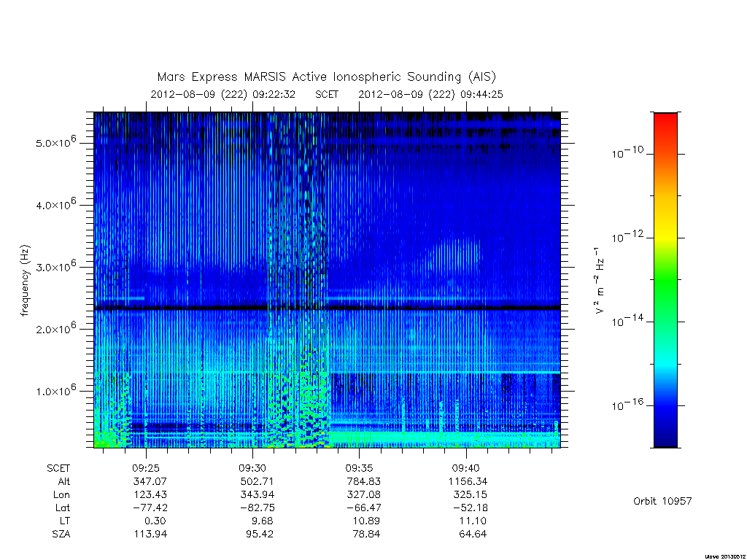747x560 pixels.
Task: Click the 09:35 time tick label
Action: [x=359, y=468]
